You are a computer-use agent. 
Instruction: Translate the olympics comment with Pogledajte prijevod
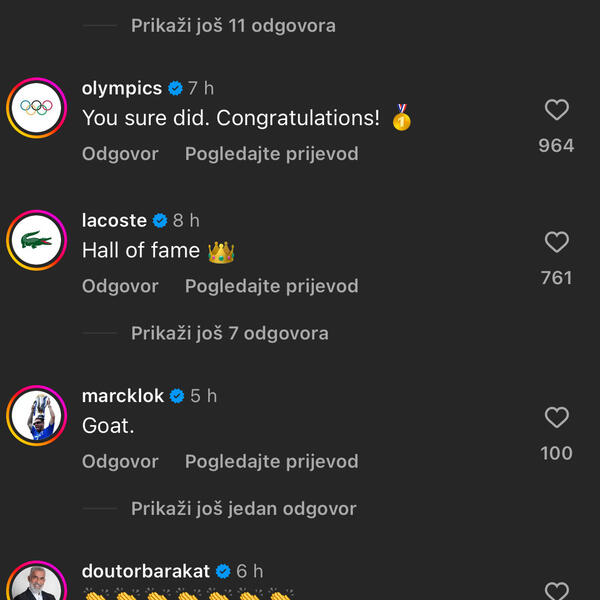point(271,154)
